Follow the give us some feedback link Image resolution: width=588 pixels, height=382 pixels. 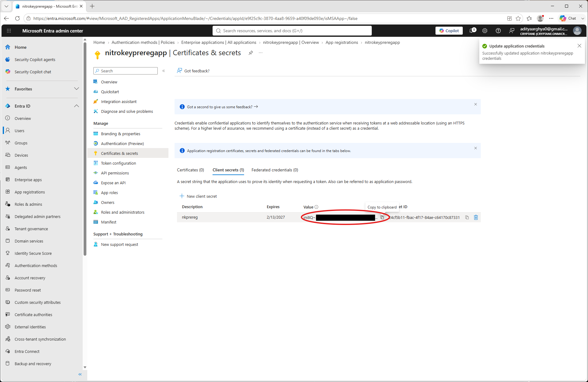[x=222, y=107]
